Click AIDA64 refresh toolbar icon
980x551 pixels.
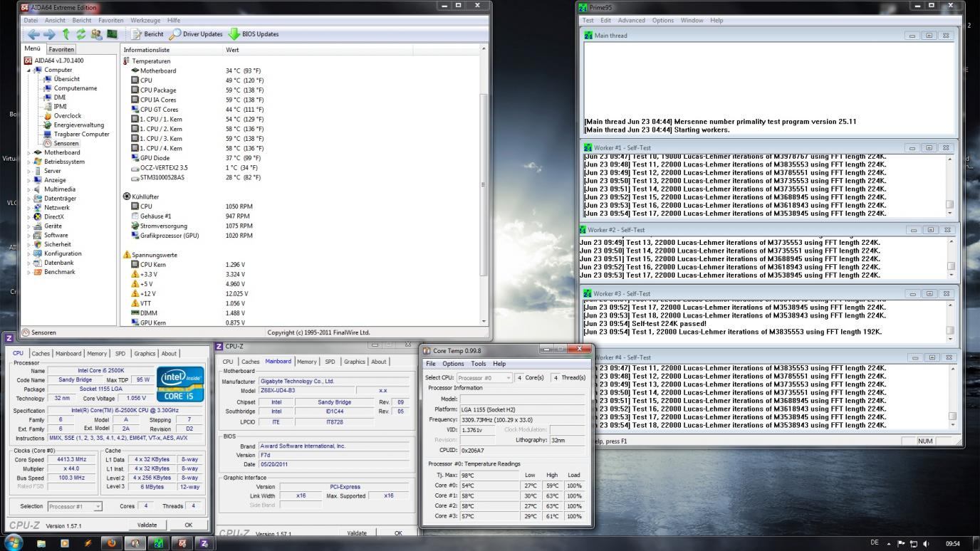(x=81, y=34)
